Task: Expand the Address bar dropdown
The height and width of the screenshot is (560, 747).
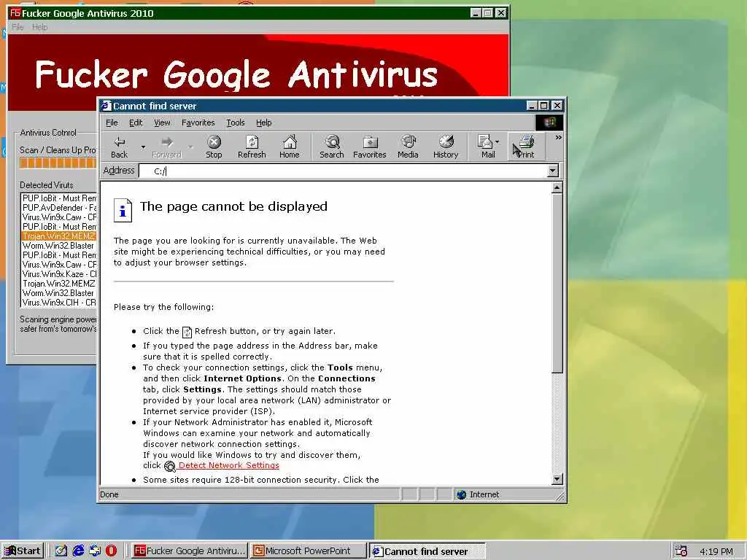Action: pyautogui.click(x=553, y=171)
